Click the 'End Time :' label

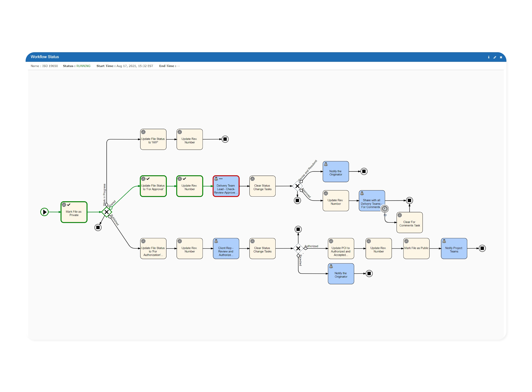point(168,66)
